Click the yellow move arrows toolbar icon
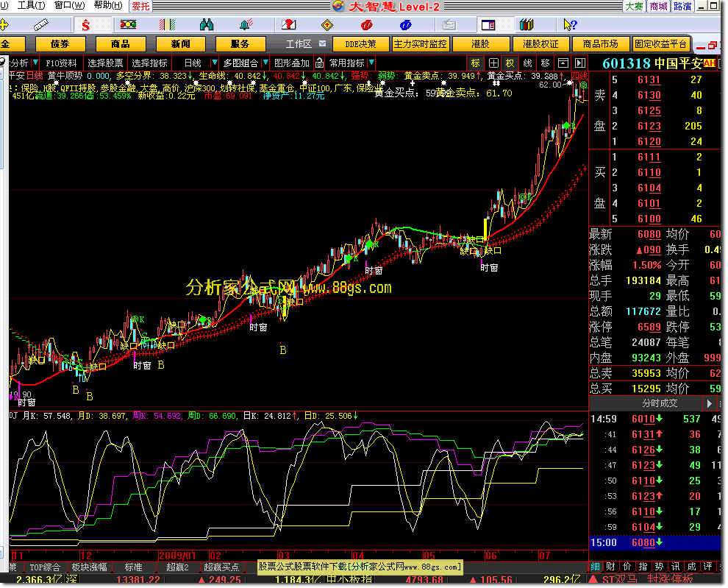The image size is (728, 588). click(x=3, y=24)
